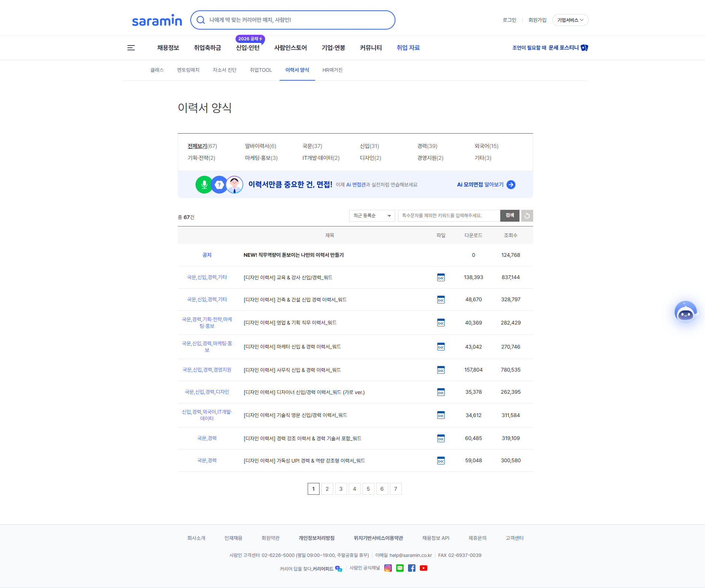Expand the 기업서비스 dropdown
Image resolution: width=705 pixels, height=588 pixels.
tap(570, 20)
